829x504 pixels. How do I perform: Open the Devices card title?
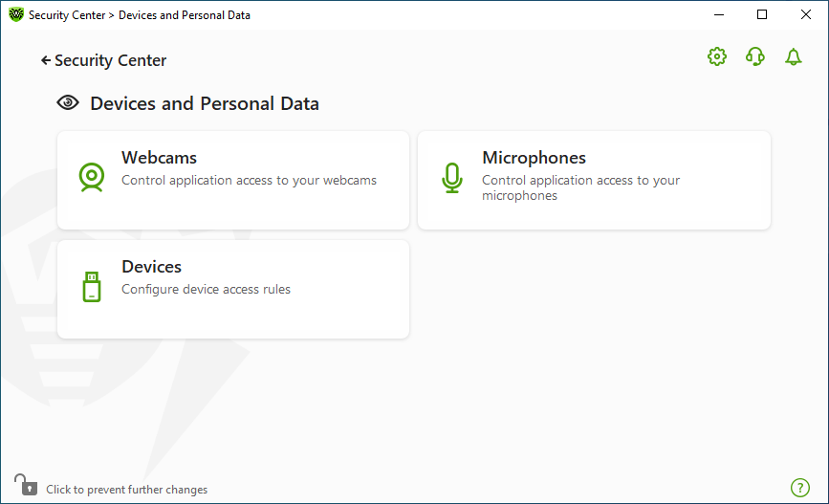pyautogui.click(x=151, y=267)
